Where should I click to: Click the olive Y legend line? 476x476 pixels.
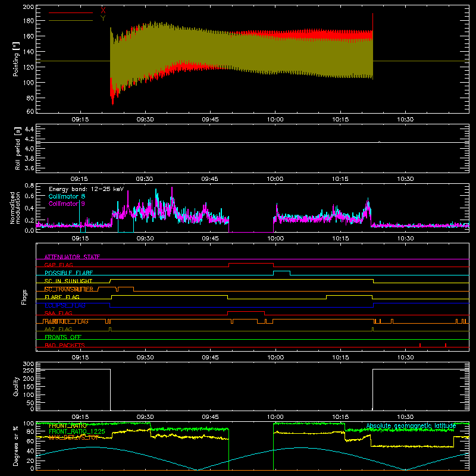pyautogui.click(x=71, y=20)
